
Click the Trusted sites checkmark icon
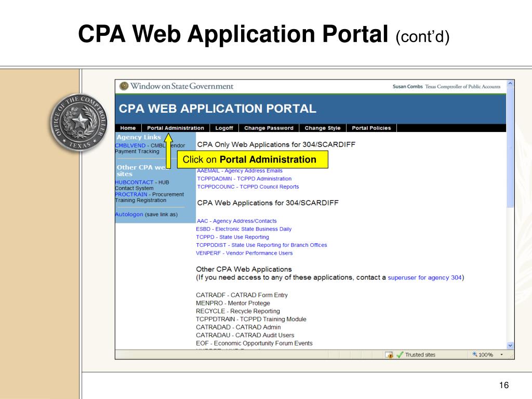pyautogui.click(x=400, y=354)
